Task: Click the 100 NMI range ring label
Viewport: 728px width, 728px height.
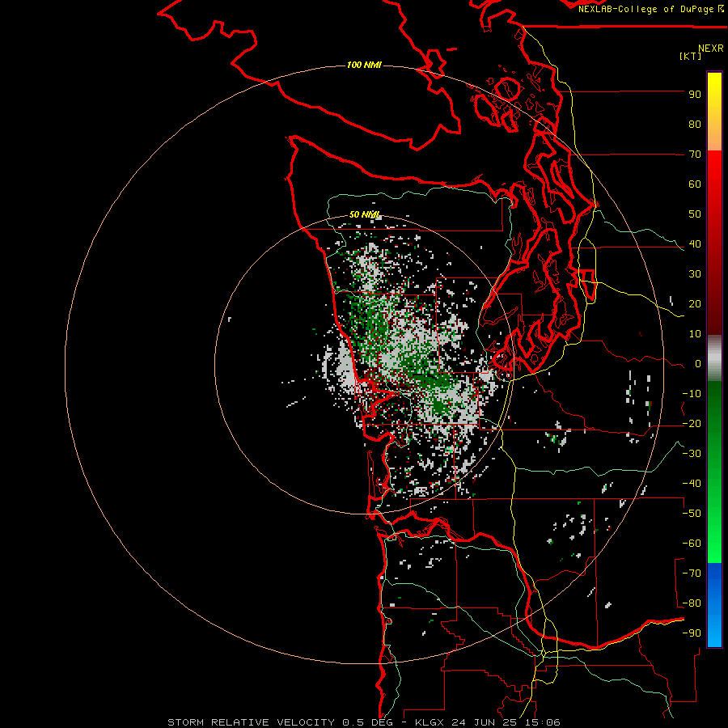Action: (364, 65)
